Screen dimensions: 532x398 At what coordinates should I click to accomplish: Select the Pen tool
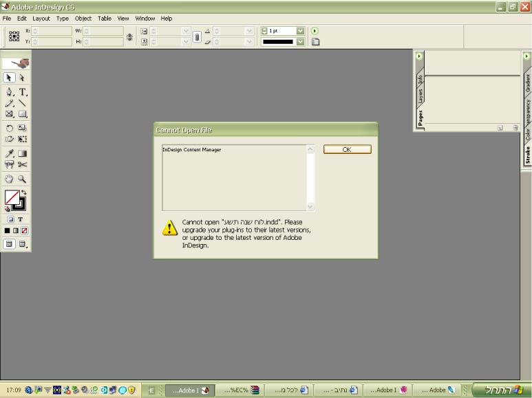[9, 92]
